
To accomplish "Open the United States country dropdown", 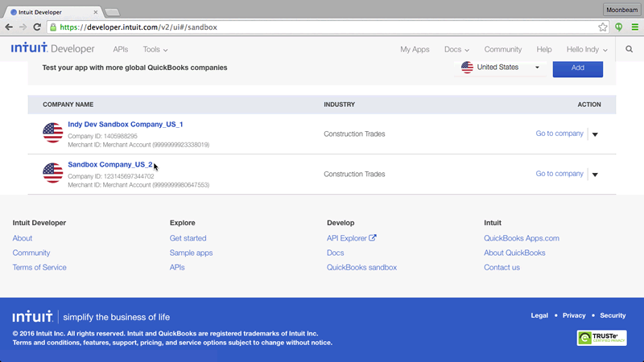I will coord(500,68).
